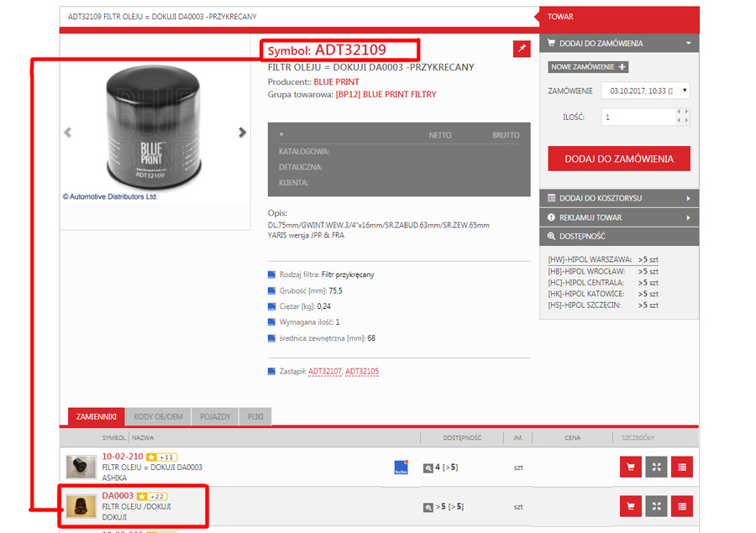Viewport: 756px width, 533px height.
Task: Click the NAZWA column header
Action: [x=143, y=438]
